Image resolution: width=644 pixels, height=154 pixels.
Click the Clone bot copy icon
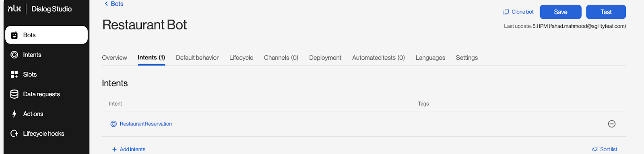coord(506,12)
